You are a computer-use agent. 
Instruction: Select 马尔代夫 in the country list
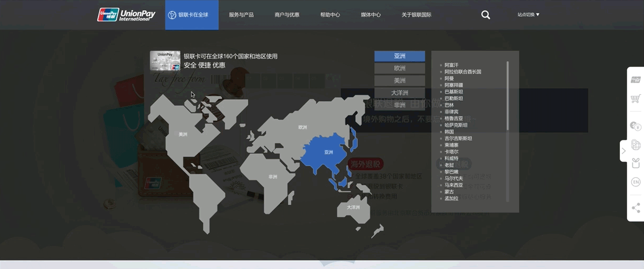[x=454, y=178]
